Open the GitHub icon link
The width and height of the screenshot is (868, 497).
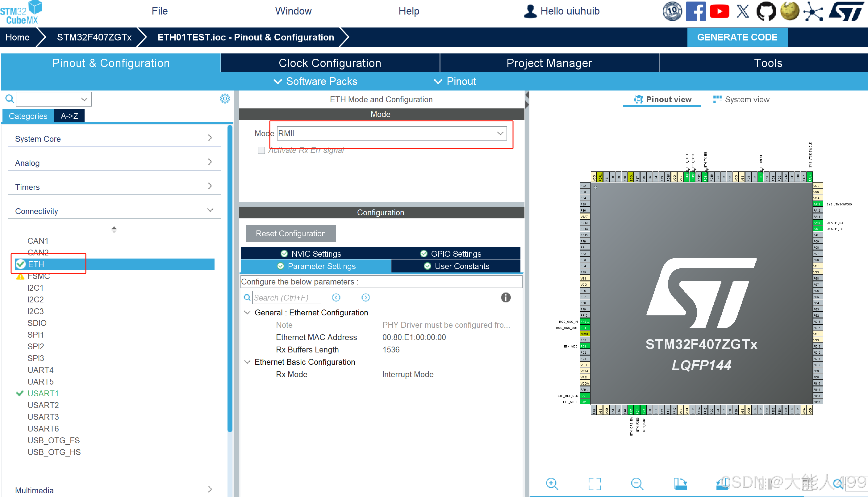coord(766,11)
